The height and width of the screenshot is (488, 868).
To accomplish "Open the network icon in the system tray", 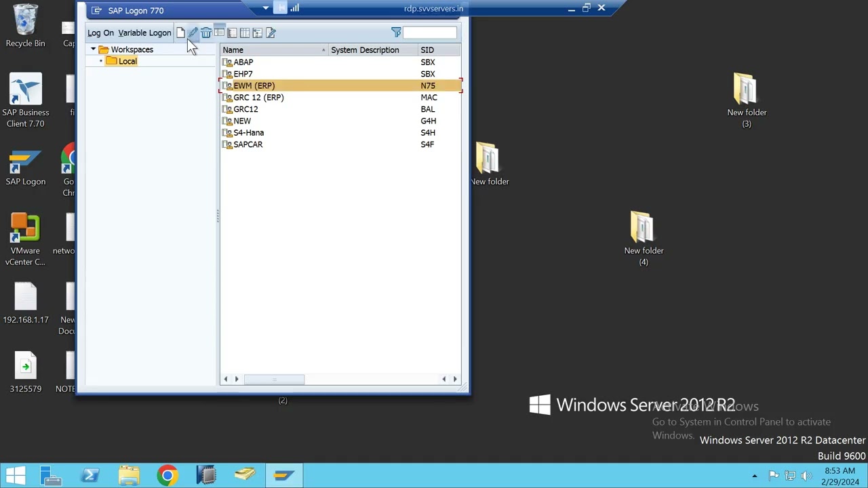I will coord(790,476).
